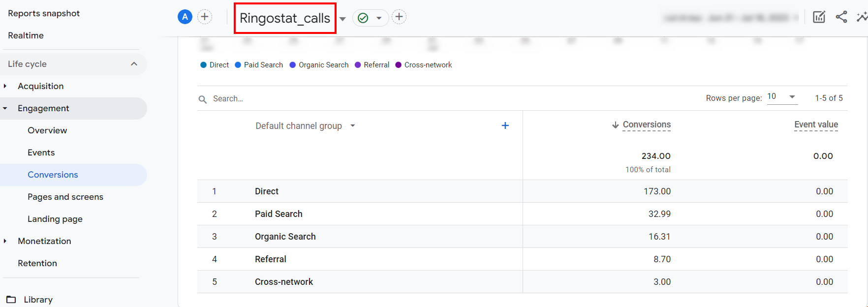Image resolution: width=868 pixels, height=307 pixels.
Task: Open the dropdown arrow next to green checkmark
Action: click(x=379, y=18)
